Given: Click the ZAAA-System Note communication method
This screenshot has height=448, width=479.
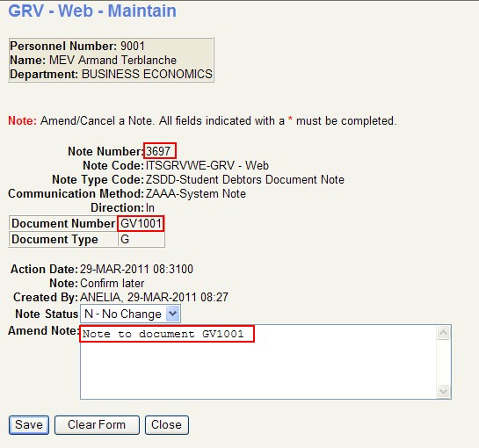Looking at the screenshot, I should 196,193.
